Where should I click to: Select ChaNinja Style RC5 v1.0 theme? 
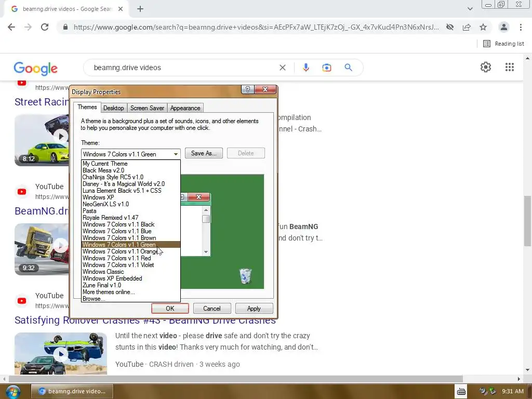[x=130, y=177]
